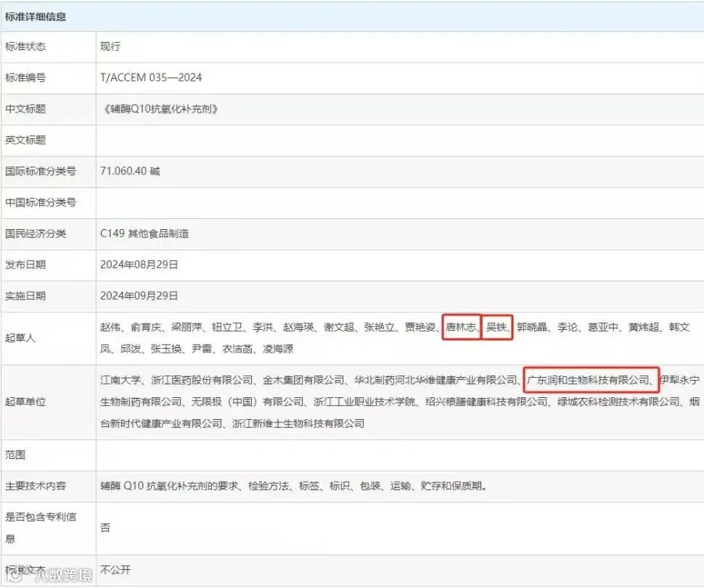704x588 pixels.
Task: Select title 《辅酶Q10抗氧化补充剂》
Action: coord(160,109)
